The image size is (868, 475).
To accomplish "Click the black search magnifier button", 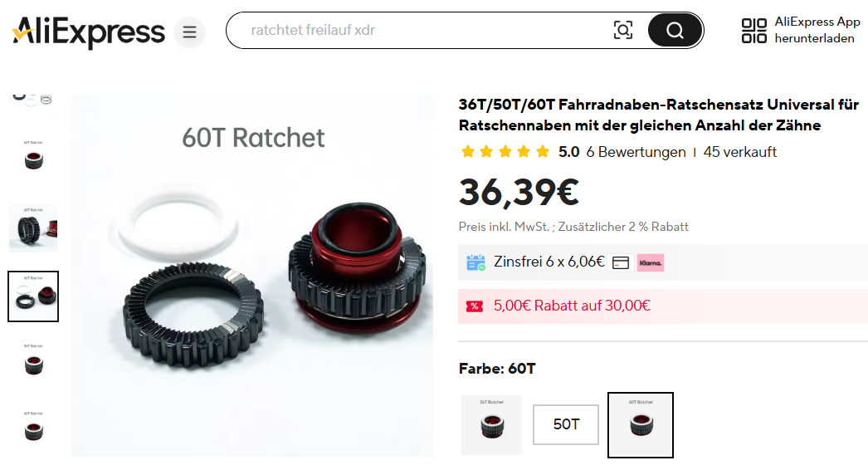I will [675, 30].
